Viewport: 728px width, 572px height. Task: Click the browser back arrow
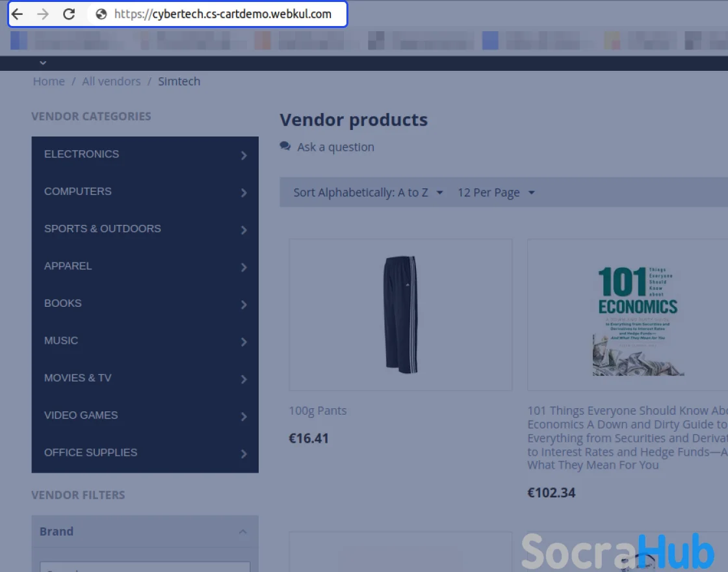point(18,14)
